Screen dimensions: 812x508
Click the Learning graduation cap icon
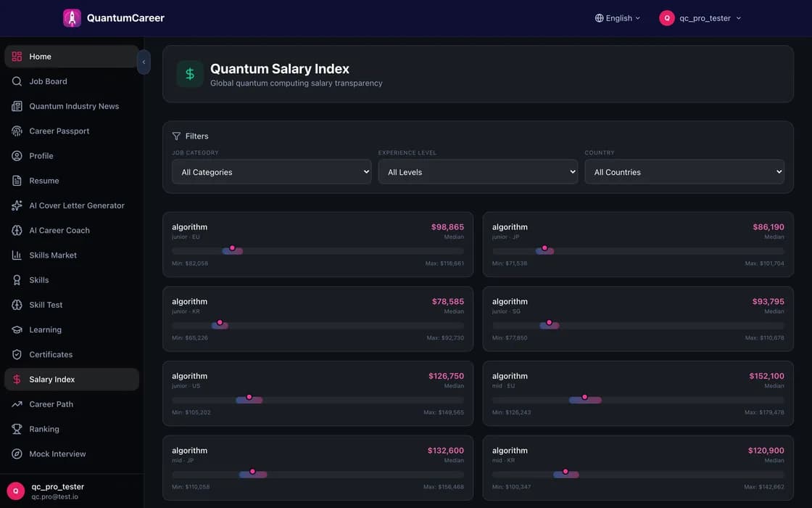pos(17,329)
